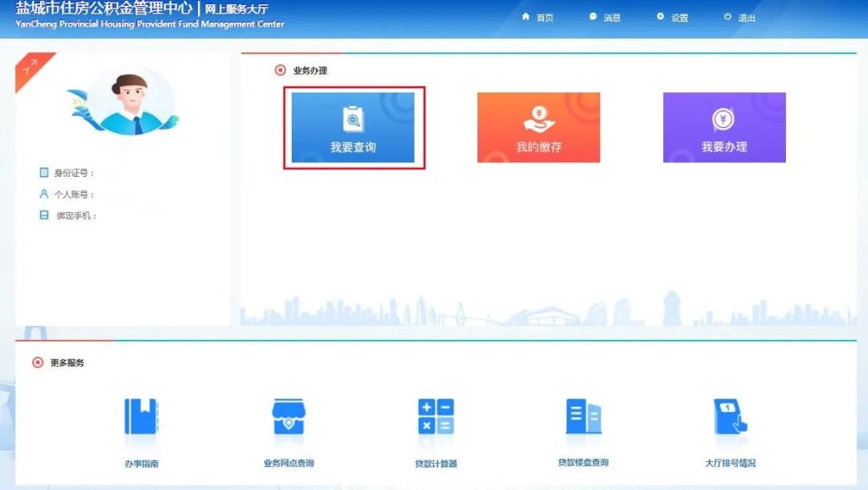Open 设置 settings in top navigation

[x=672, y=18]
